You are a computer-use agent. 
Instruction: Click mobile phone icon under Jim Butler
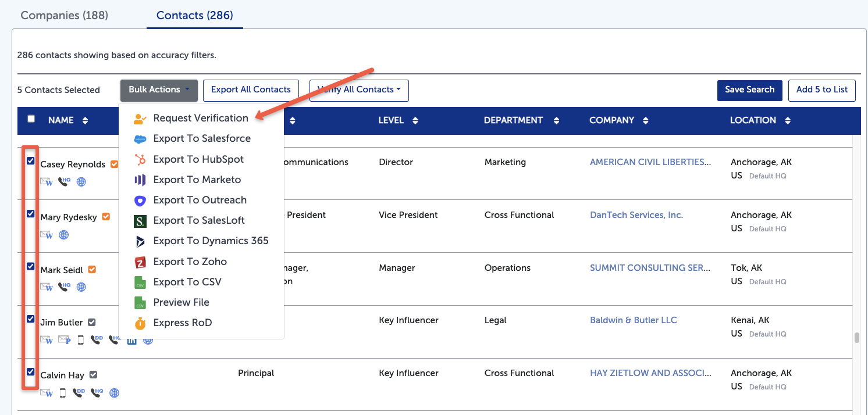(x=81, y=340)
